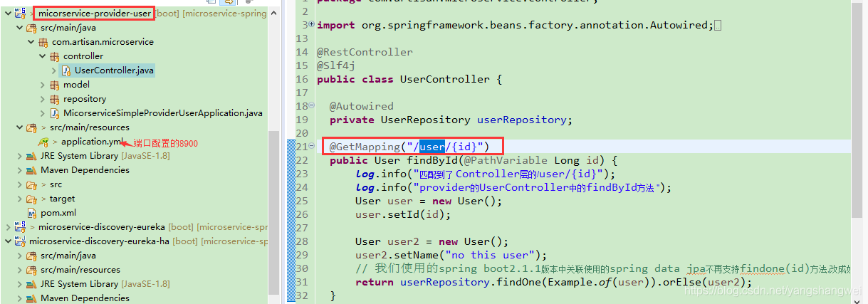868x304 pixels.
Task: Click the controller package icon
Action: click(x=55, y=56)
